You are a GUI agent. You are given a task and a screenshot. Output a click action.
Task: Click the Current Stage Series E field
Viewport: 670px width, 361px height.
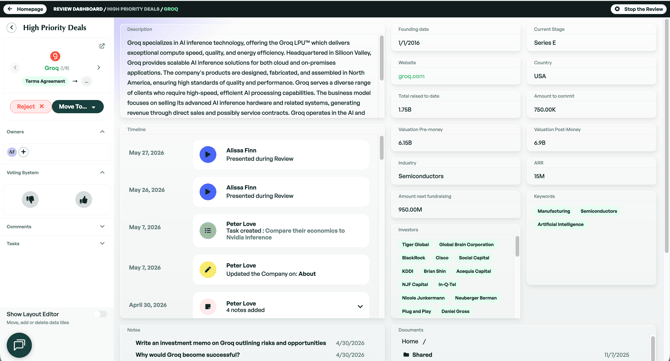tap(591, 38)
